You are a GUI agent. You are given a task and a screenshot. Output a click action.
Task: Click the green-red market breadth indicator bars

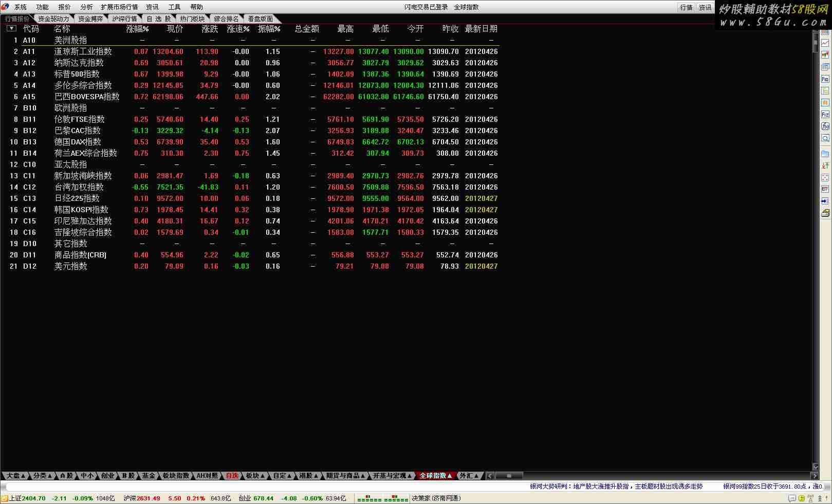tap(383, 498)
